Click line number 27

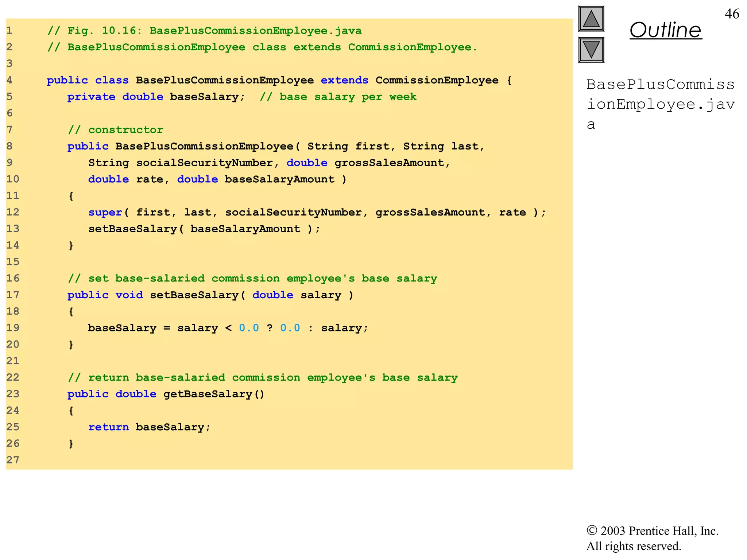point(13,460)
